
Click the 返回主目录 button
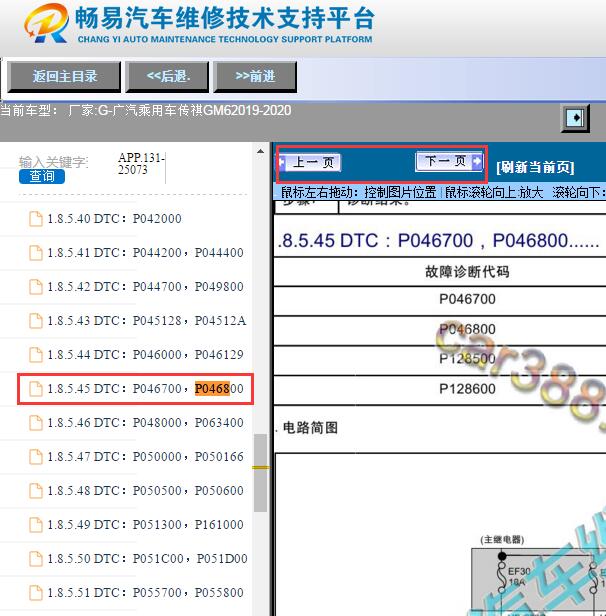point(64,77)
